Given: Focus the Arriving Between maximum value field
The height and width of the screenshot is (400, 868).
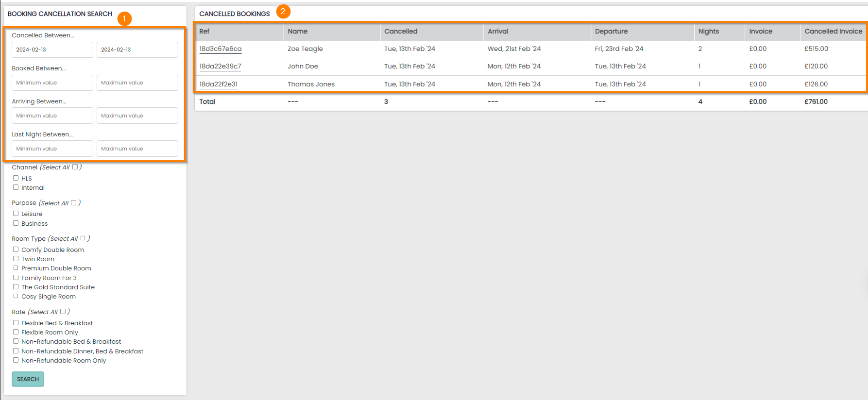Looking at the screenshot, I should (x=137, y=116).
